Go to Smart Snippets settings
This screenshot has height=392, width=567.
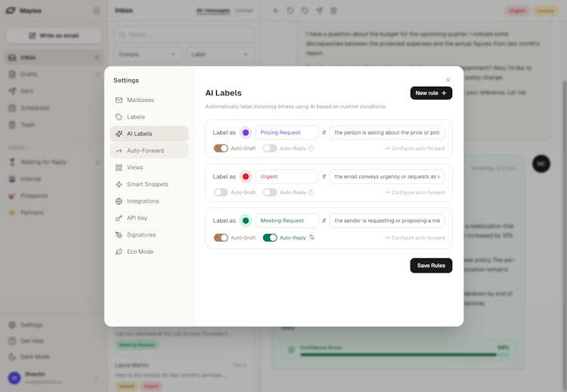coord(147,184)
